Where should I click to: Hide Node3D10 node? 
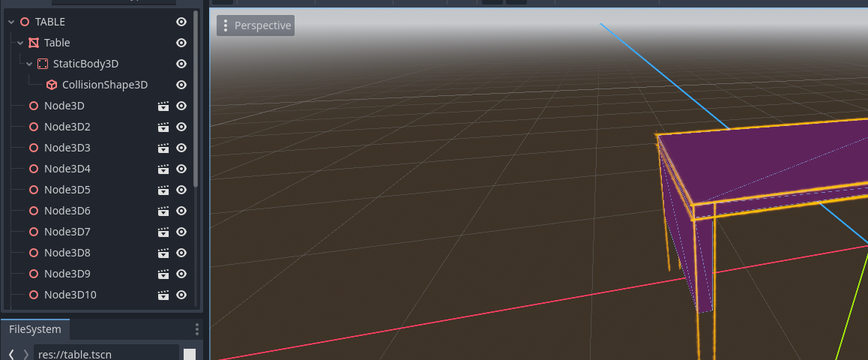(181, 295)
